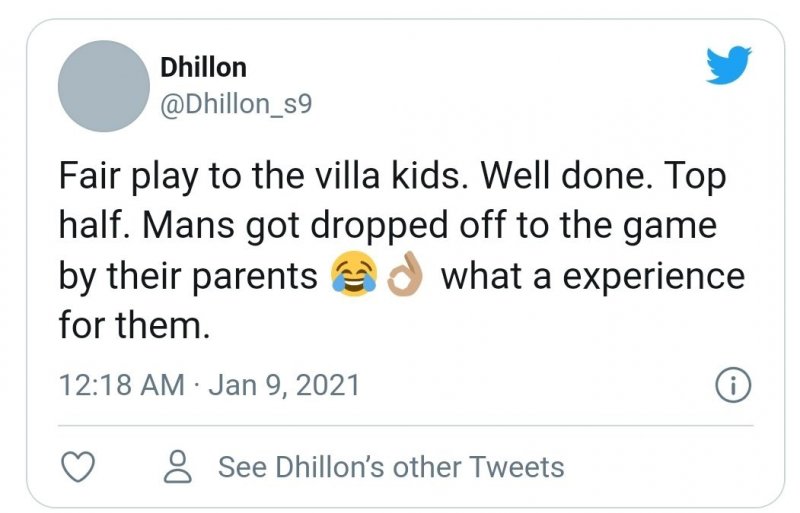Open the grey profile avatar
The image size is (800, 513).
tap(104, 86)
